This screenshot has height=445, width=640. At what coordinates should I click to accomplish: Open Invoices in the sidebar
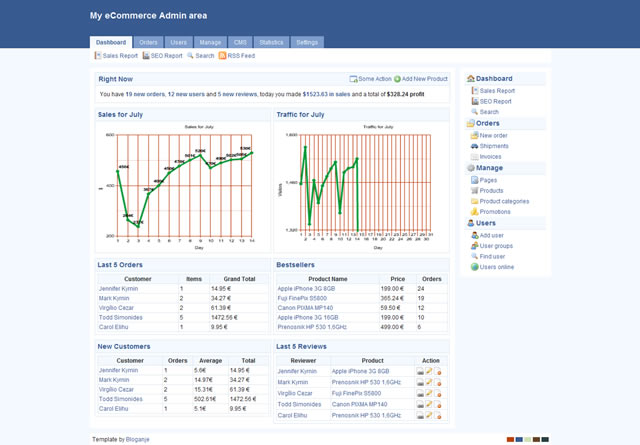tap(486, 157)
